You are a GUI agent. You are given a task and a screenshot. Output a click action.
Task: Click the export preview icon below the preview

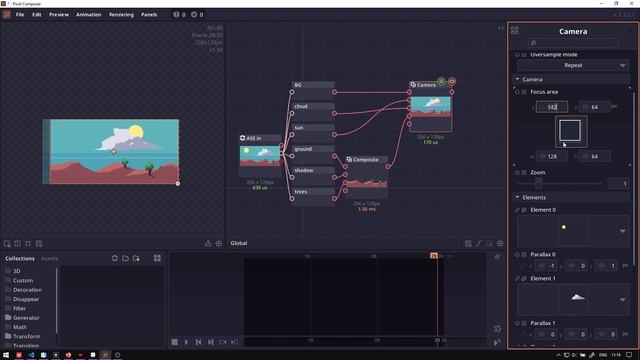click(x=208, y=244)
